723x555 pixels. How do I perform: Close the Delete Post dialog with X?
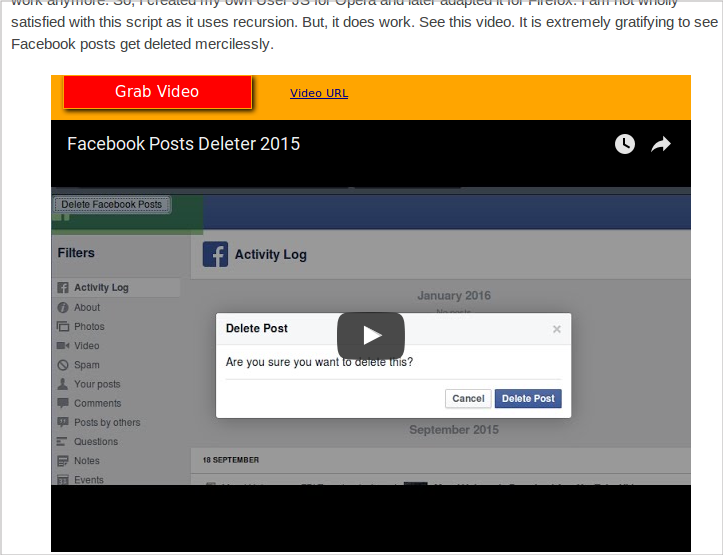[557, 329]
